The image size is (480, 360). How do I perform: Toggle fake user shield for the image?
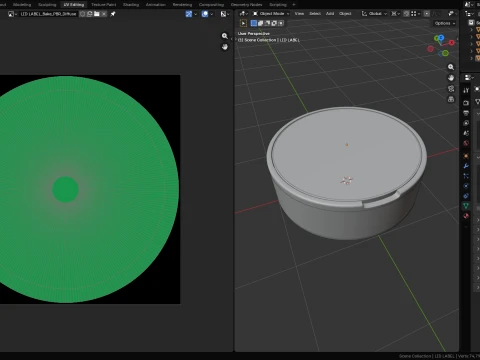[x=83, y=14]
